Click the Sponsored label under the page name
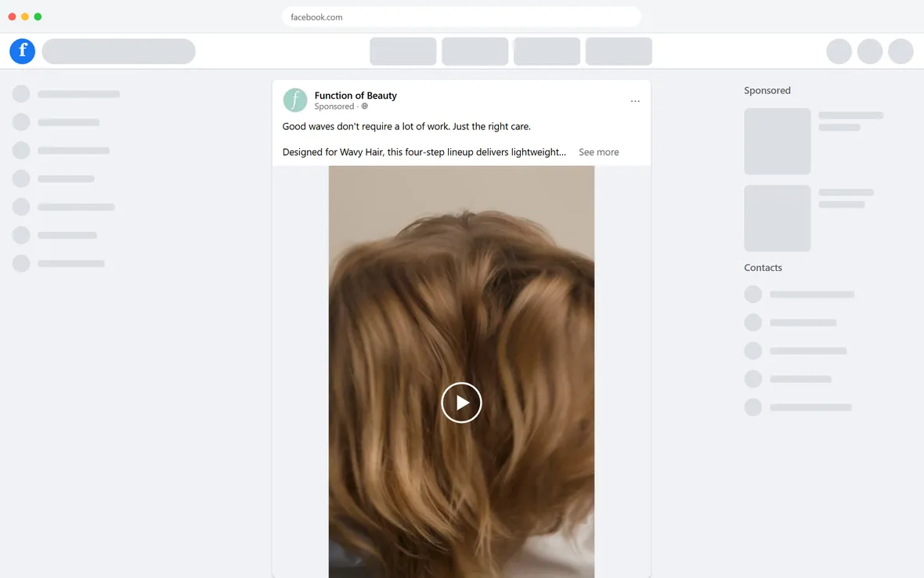Screen dimensions: 924x578 [x=334, y=107]
